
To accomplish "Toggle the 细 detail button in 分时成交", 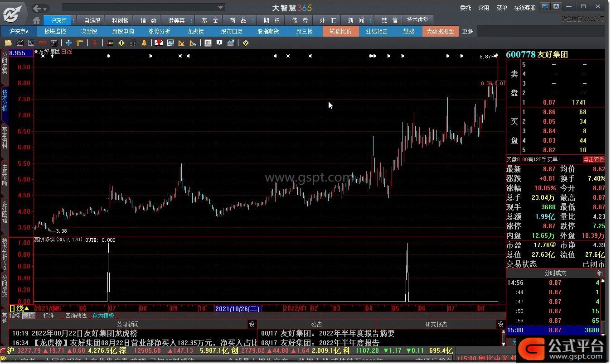I will click(600, 273).
